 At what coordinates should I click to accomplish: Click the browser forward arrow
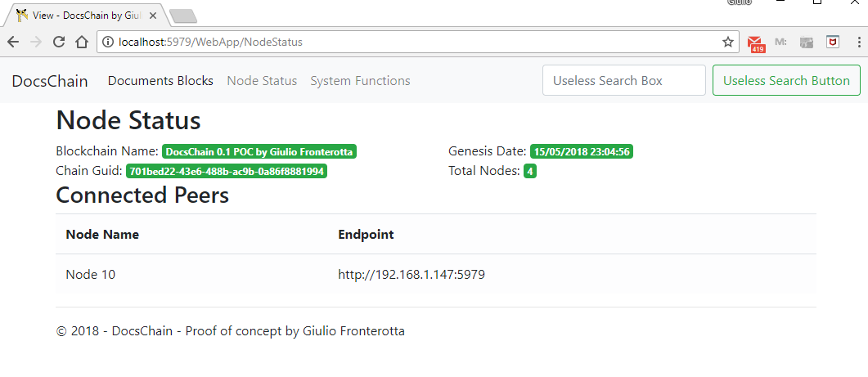click(x=36, y=42)
